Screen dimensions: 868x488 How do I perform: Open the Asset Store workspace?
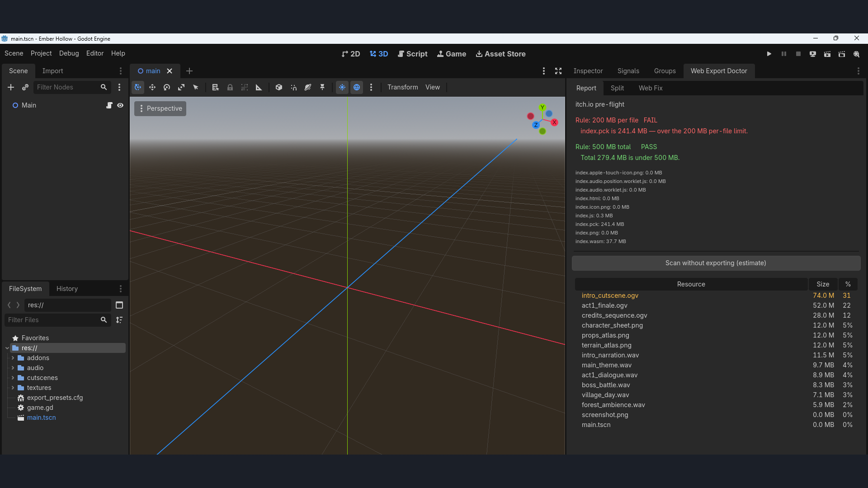point(501,54)
